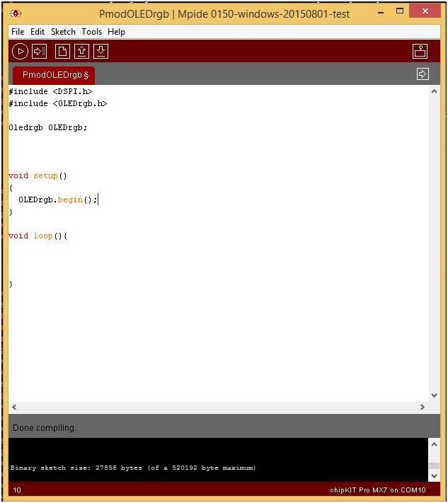Click the Verify (compile) toolbar icon
This screenshot has width=448, height=503.
coord(20,51)
